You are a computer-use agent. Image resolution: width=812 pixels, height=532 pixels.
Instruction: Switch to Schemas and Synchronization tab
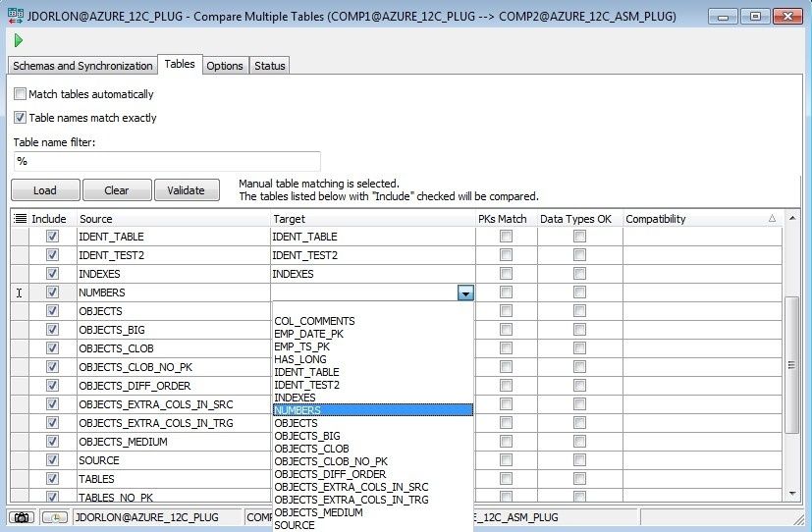pos(82,66)
